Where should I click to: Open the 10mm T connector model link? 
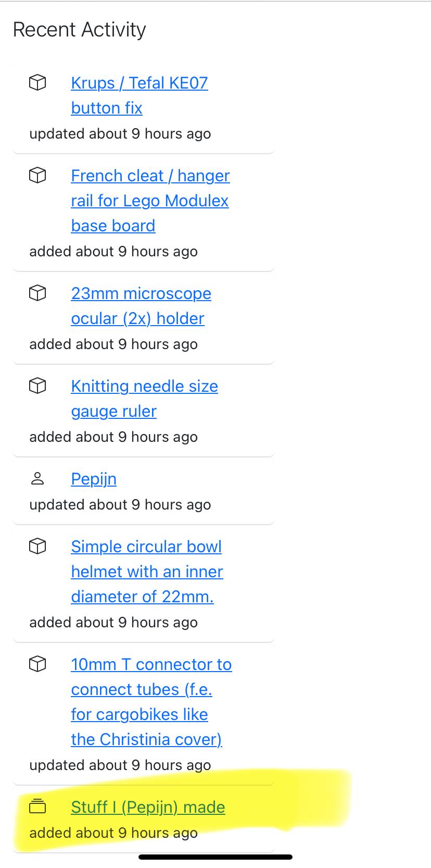pos(151,702)
